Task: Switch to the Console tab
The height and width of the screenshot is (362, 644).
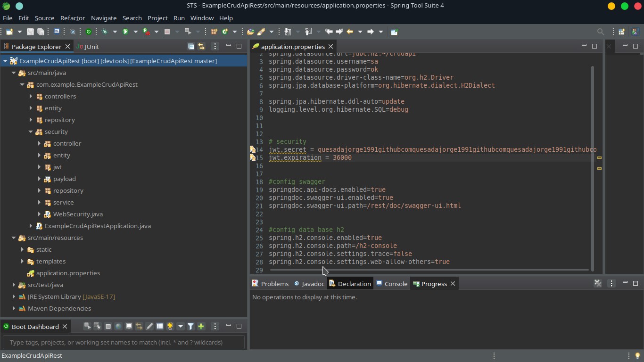Action: coord(392,283)
